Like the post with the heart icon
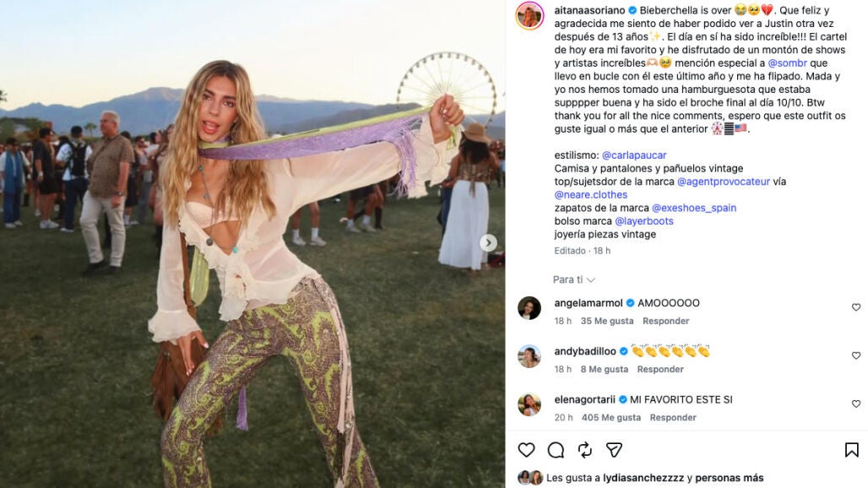Image resolution: width=868 pixels, height=488 pixels. [526, 450]
